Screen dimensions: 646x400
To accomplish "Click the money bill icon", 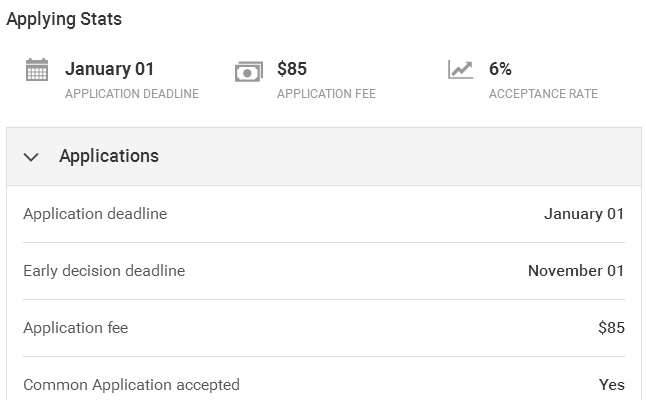I will click(x=248, y=72).
